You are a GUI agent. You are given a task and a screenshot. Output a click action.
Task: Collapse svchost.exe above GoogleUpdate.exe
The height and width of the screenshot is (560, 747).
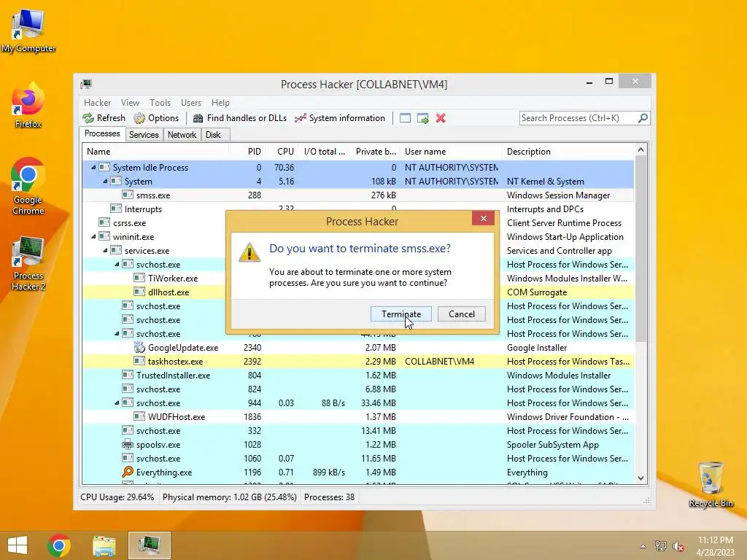tap(117, 334)
